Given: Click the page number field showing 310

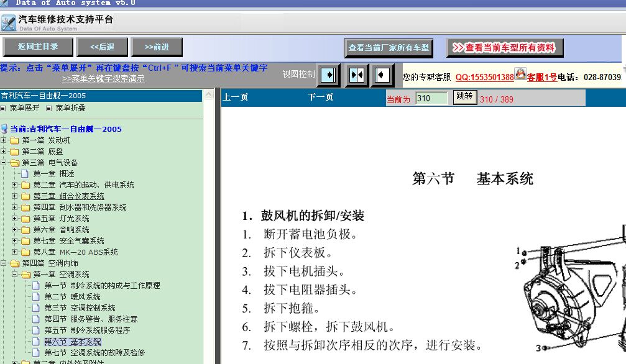Looking at the screenshot, I should 431,98.
